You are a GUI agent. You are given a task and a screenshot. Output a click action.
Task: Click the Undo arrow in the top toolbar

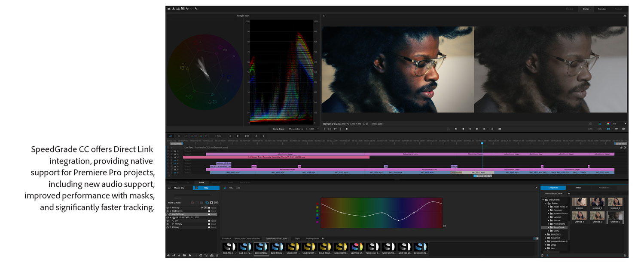click(x=187, y=9)
